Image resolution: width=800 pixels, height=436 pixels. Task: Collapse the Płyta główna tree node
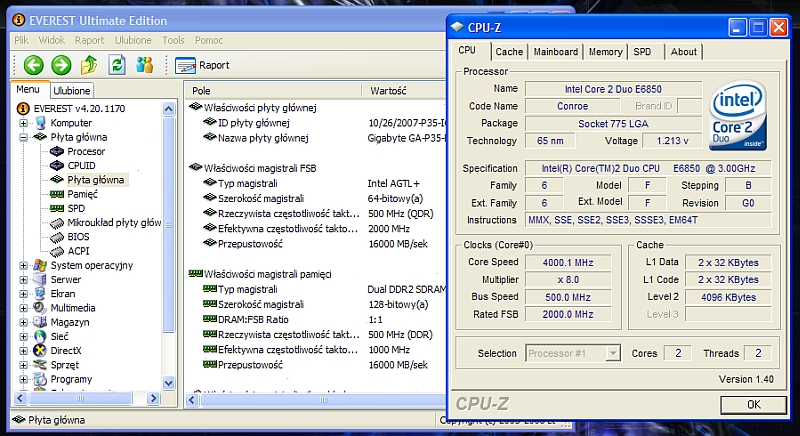pos(23,137)
